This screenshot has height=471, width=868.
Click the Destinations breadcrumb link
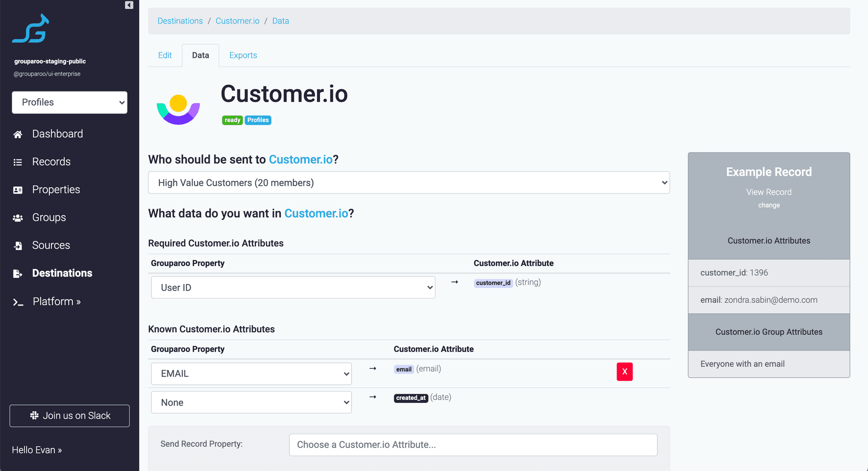click(180, 21)
